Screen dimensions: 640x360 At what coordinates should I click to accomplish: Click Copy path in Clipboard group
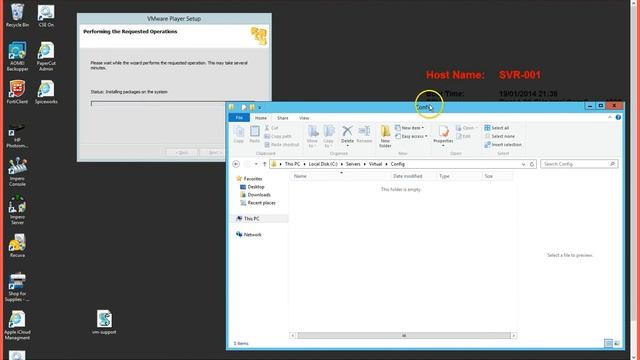pyautogui.click(x=278, y=136)
